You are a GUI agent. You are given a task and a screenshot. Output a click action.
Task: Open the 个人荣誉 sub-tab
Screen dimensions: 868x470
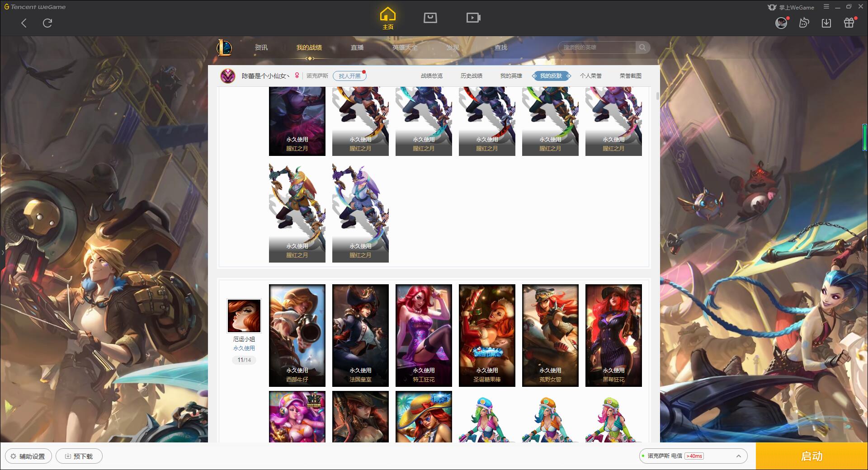coord(591,76)
